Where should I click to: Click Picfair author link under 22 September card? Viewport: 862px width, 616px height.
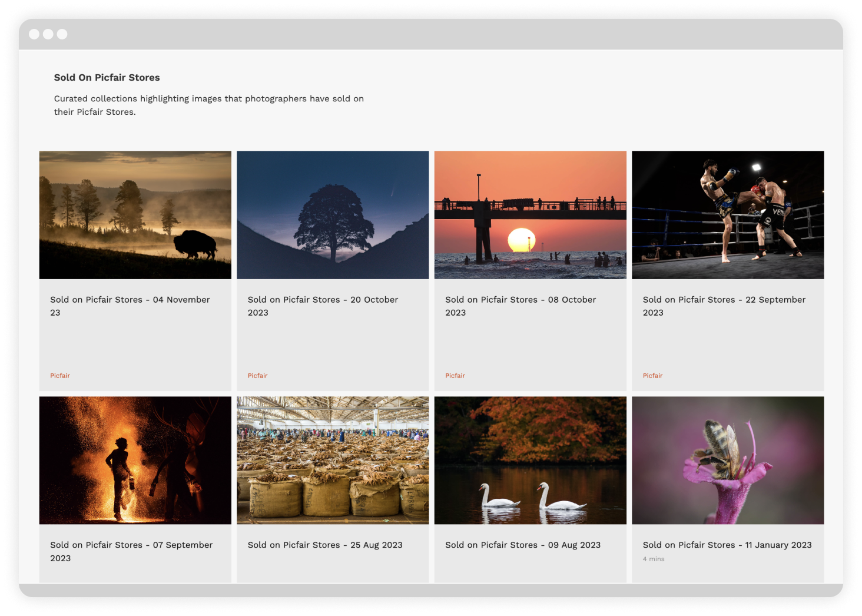652,376
